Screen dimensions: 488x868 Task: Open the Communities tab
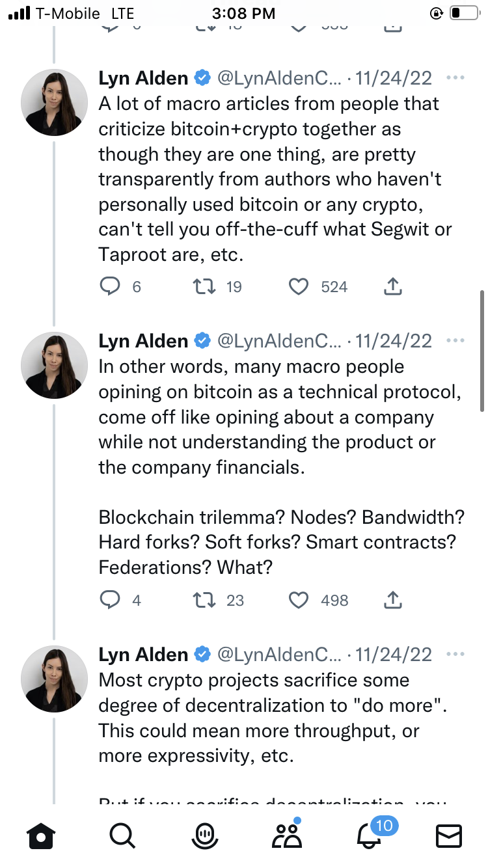[287, 836]
